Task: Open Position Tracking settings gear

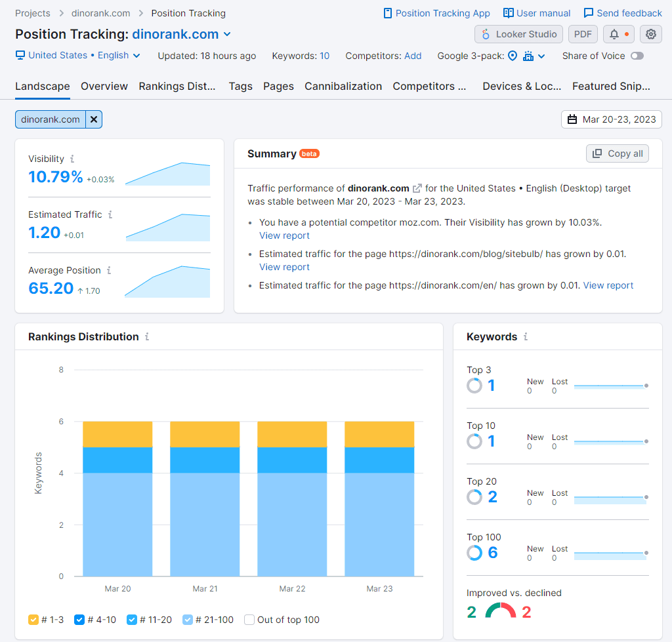Action: point(650,34)
